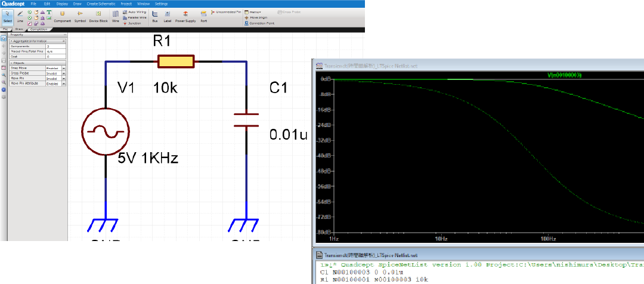Switch to the Completion tab
The width and height of the screenshot is (644, 284).
point(39,29)
